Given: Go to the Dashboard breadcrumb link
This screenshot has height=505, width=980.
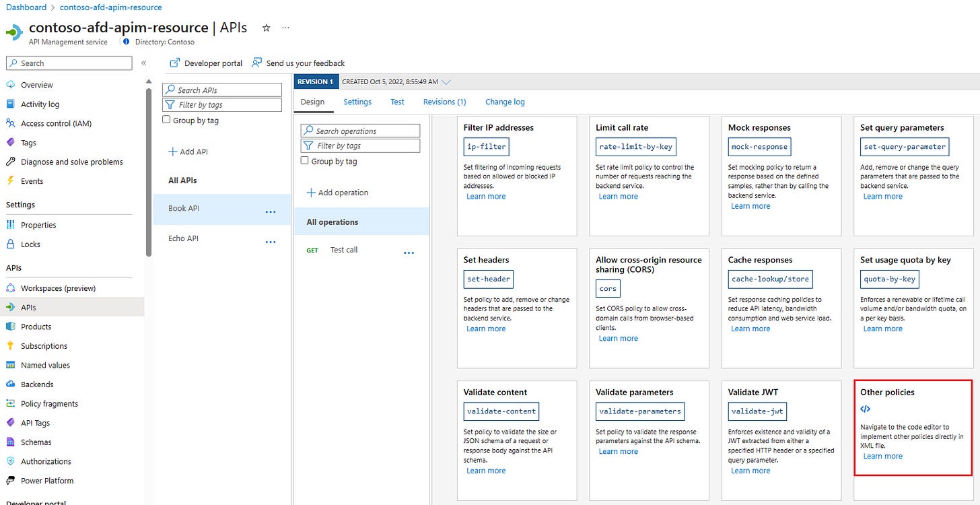Looking at the screenshot, I should click(x=26, y=7).
